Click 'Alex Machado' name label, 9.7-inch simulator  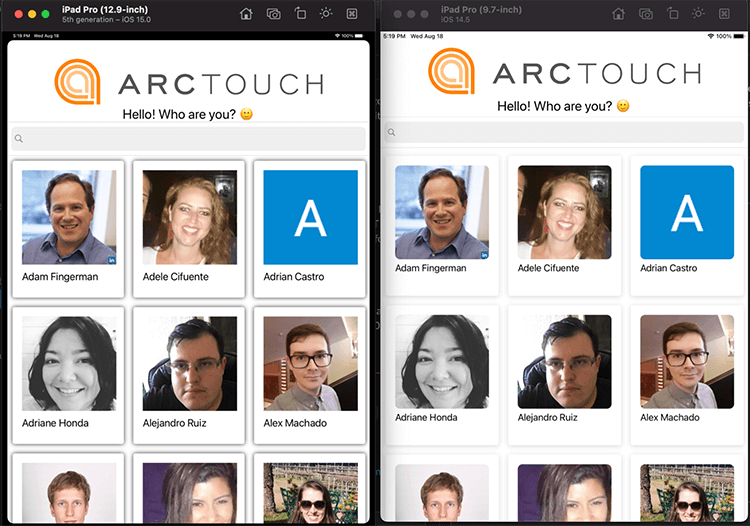[x=670, y=417]
